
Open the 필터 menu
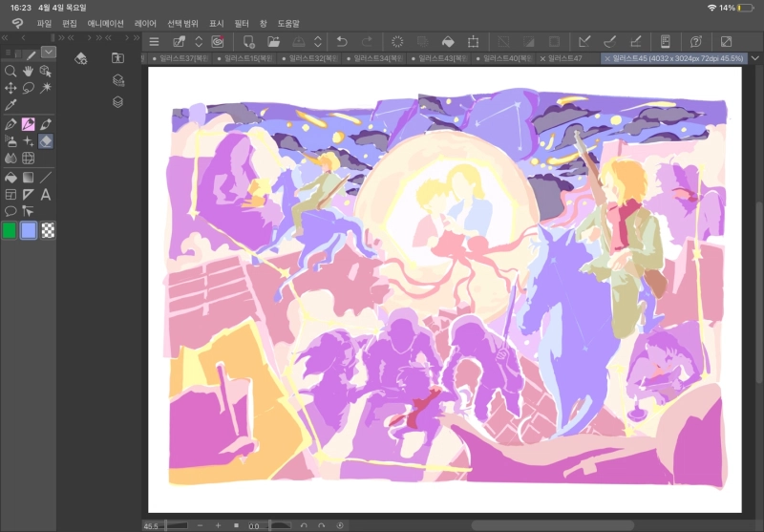[x=241, y=22]
